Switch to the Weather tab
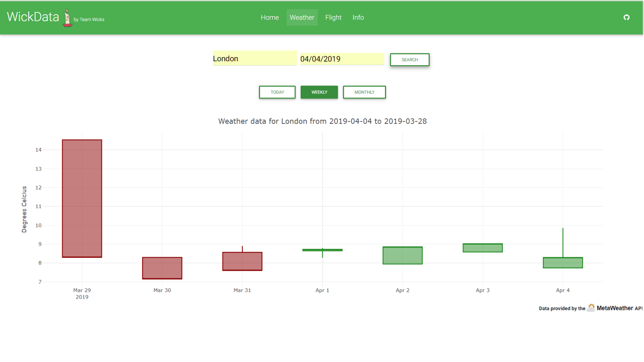 pos(302,17)
